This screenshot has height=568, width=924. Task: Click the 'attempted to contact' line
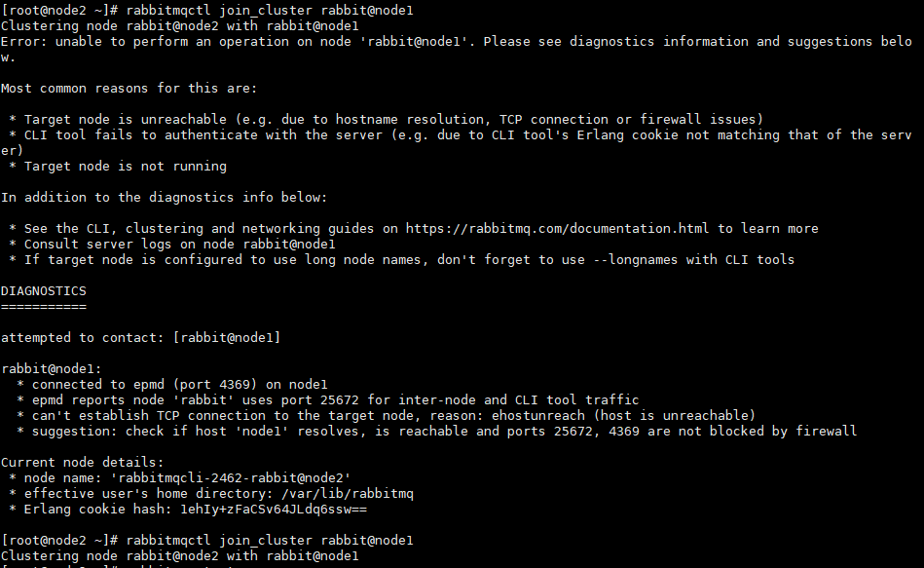tap(140, 337)
